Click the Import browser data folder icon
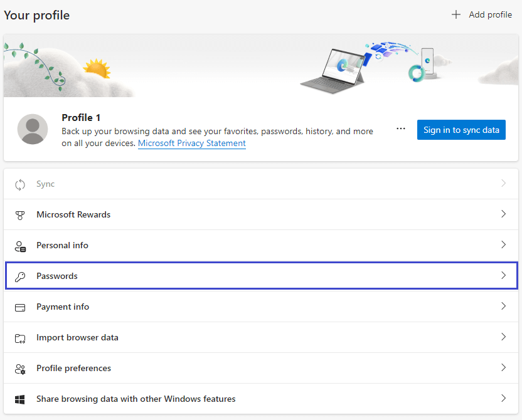Screen dimensions: 522x420 [20, 339]
